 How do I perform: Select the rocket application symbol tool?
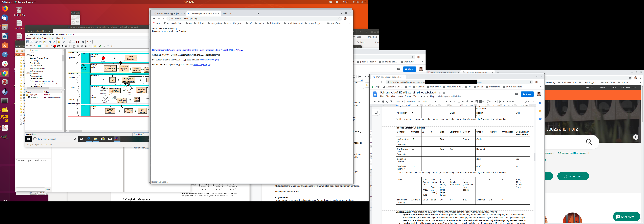tap(86, 46)
